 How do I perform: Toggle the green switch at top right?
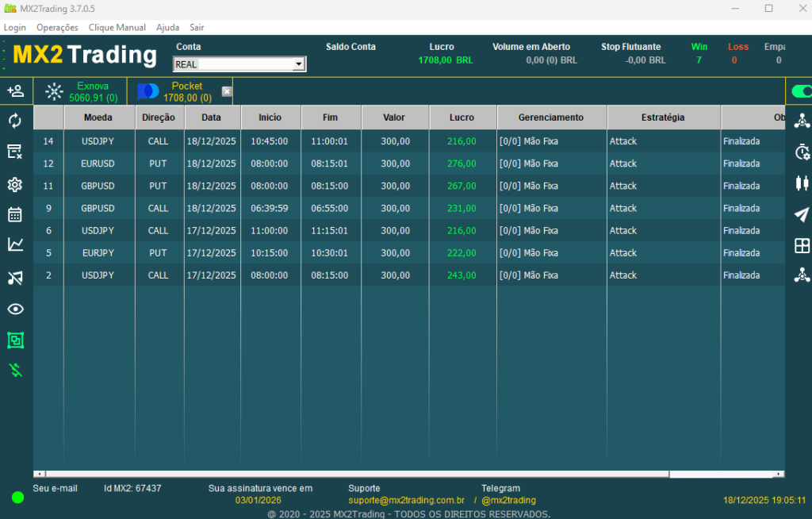(x=801, y=91)
